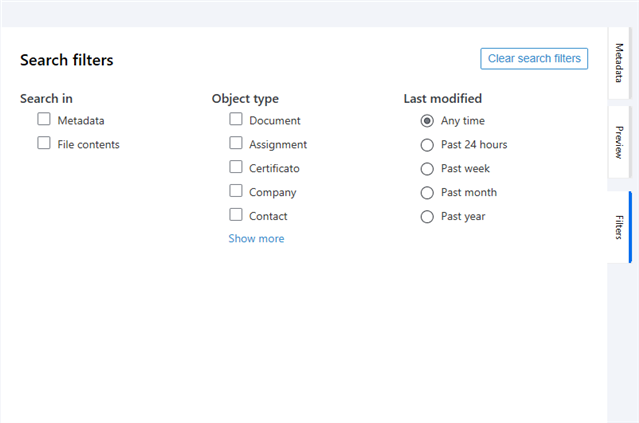Select the Any time radio button
Image resolution: width=639 pixels, height=423 pixels.
point(427,121)
